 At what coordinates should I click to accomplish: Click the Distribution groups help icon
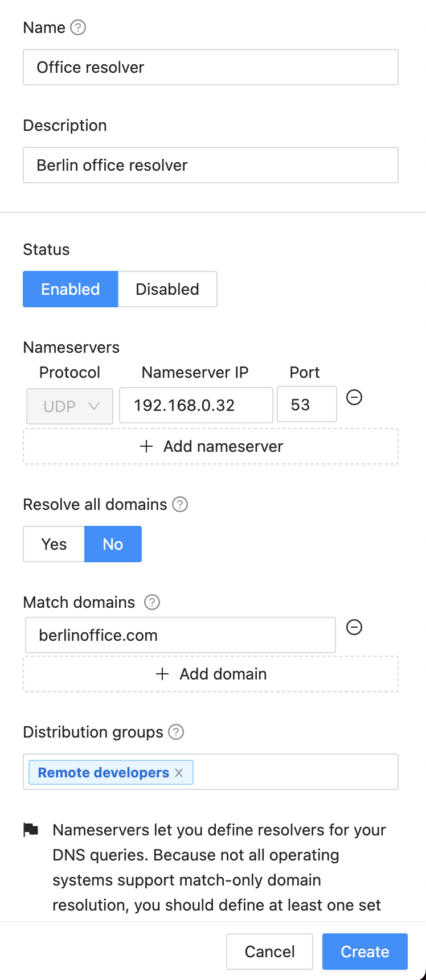[177, 732]
